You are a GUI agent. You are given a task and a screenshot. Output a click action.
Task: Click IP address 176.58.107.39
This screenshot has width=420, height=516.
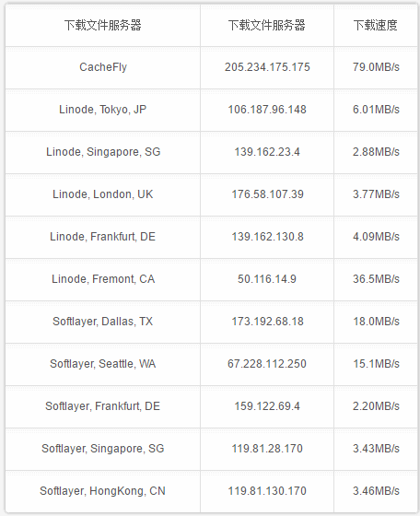click(267, 194)
